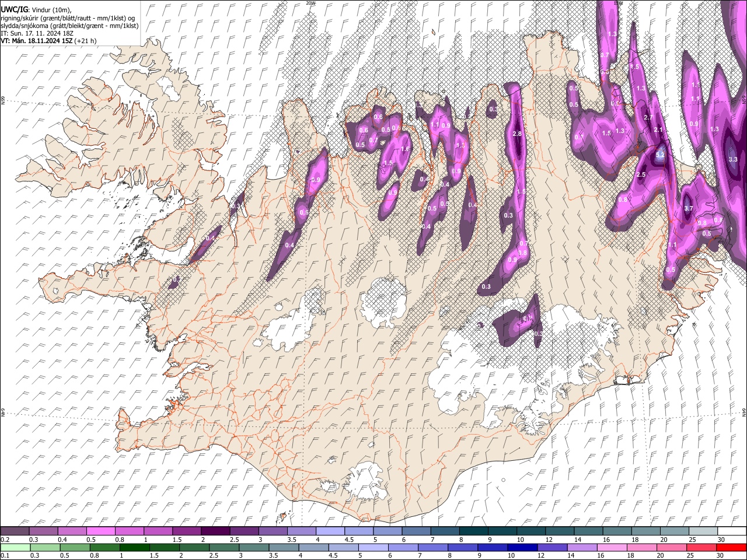747x560 pixels.
Task: Click the '25' label in the upper legend row
Action: (692, 540)
